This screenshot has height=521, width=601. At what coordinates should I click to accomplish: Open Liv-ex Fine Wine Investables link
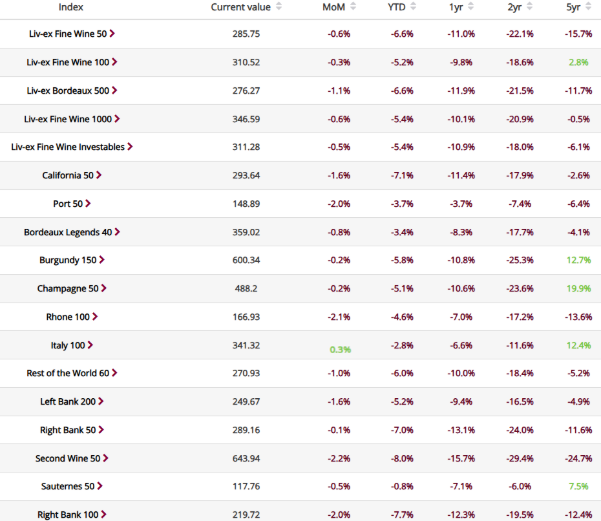68,147
